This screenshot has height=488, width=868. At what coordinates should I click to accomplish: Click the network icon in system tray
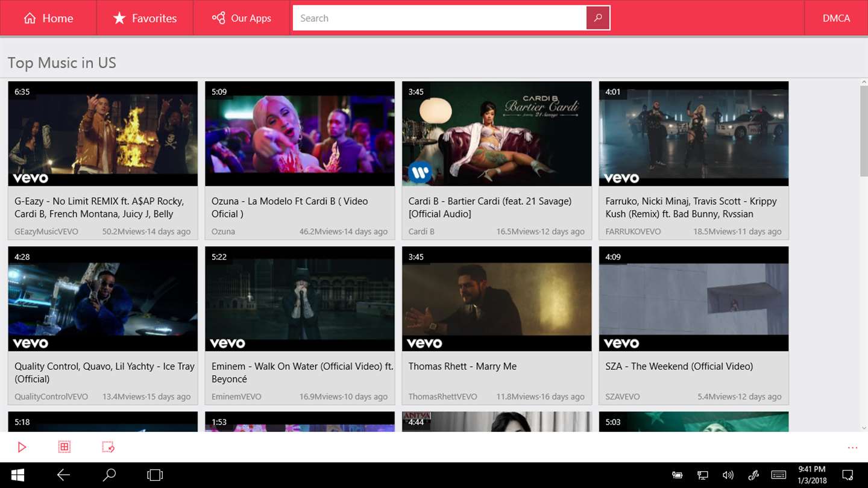pyautogui.click(x=702, y=475)
